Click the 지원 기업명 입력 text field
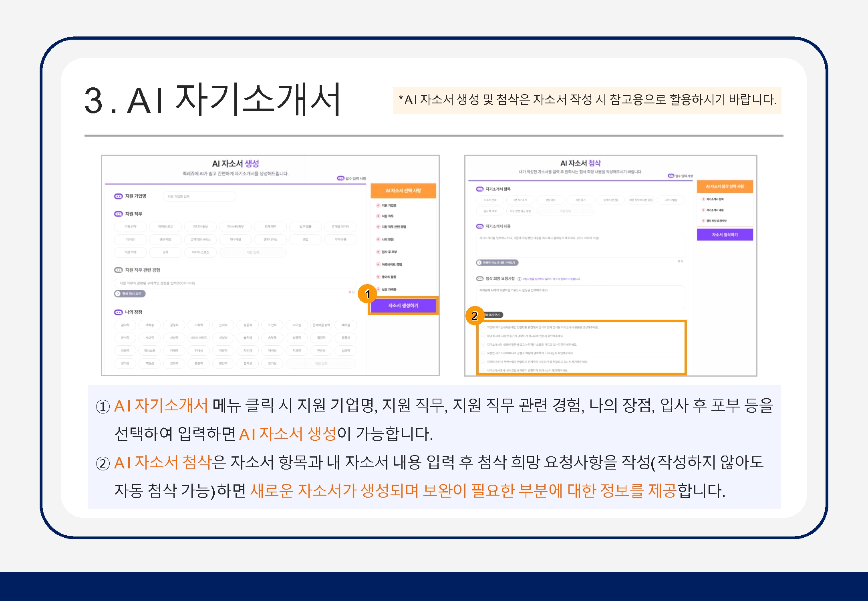This screenshot has width=868, height=601. tap(199, 196)
